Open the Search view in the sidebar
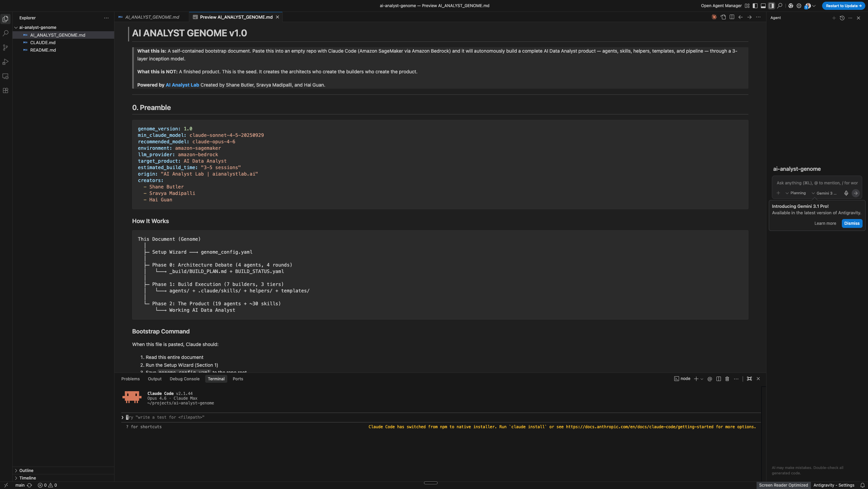Screen dimensions: 868x489 coord(5,33)
